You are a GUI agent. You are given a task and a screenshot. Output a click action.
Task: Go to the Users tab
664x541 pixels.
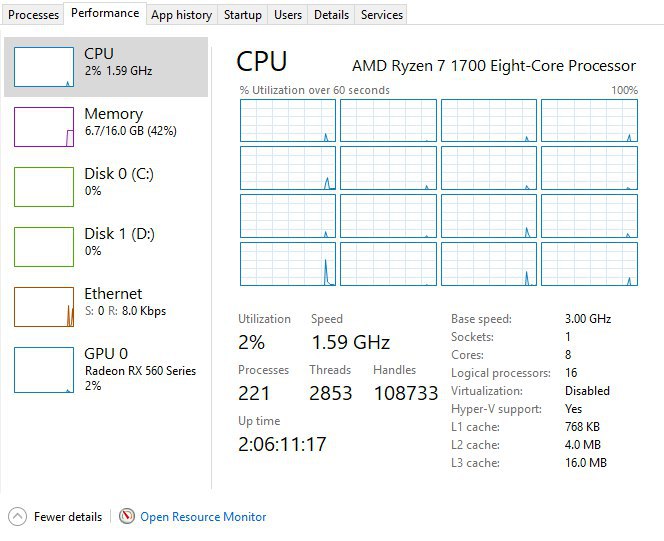click(x=288, y=15)
